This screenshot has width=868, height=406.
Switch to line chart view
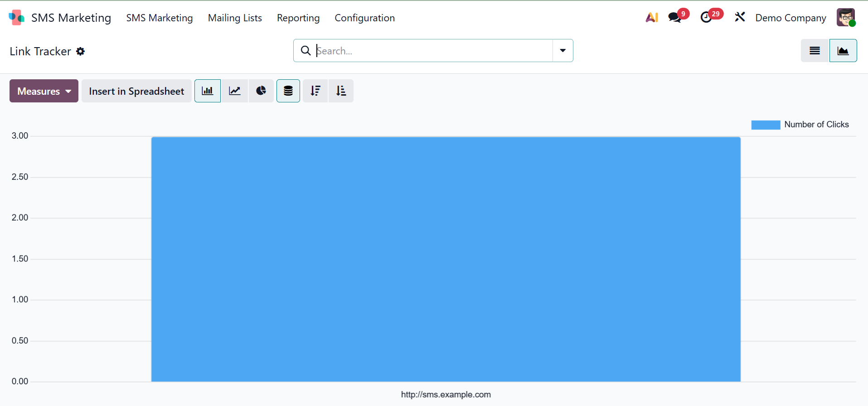click(x=235, y=91)
